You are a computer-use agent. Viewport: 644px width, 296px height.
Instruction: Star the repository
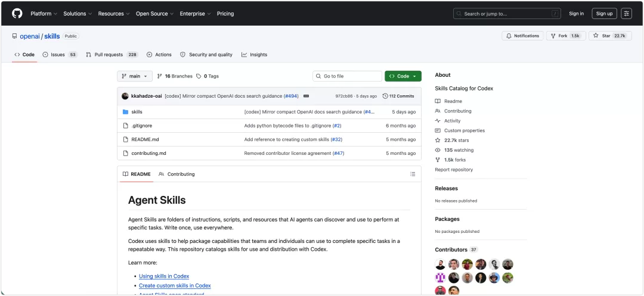pyautogui.click(x=610, y=36)
